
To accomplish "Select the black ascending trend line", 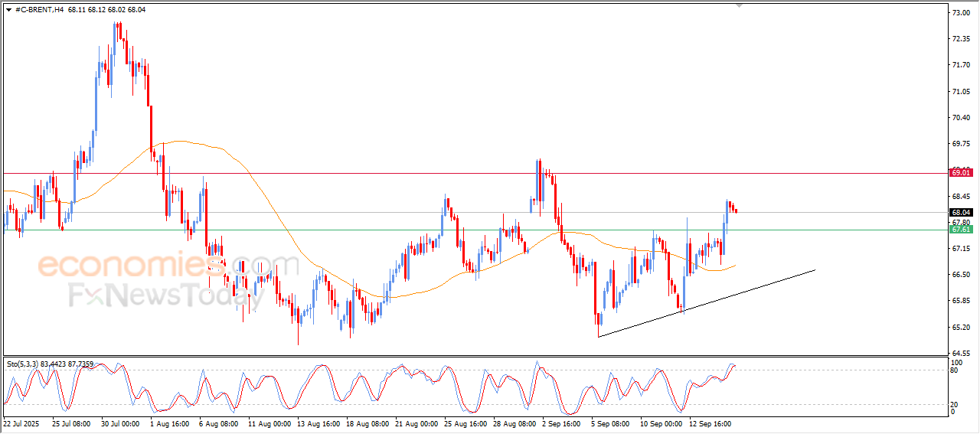I will click(x=706, y=303).
